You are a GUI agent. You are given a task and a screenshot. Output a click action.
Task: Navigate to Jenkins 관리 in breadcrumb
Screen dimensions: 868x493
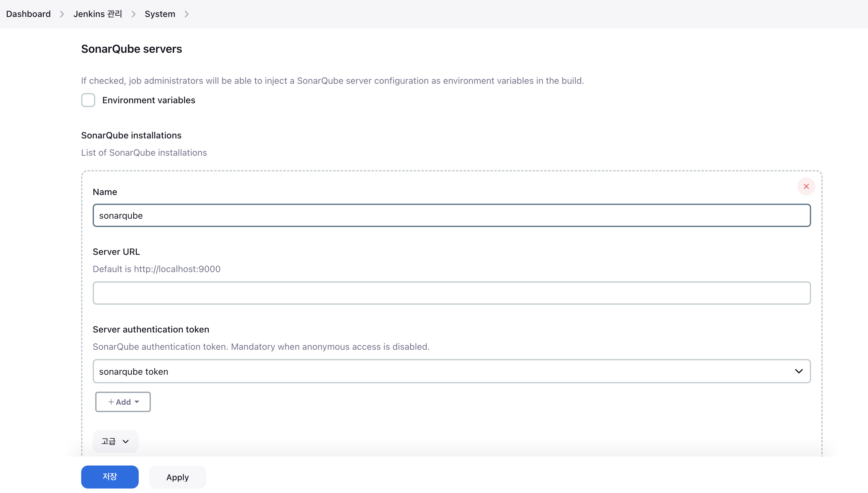tap(97, 14)
